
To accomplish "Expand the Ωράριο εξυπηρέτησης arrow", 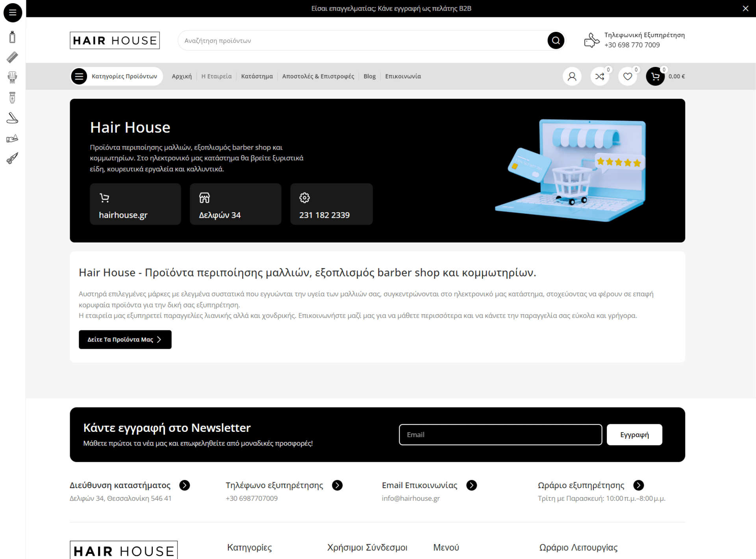I will pos(638,485).
